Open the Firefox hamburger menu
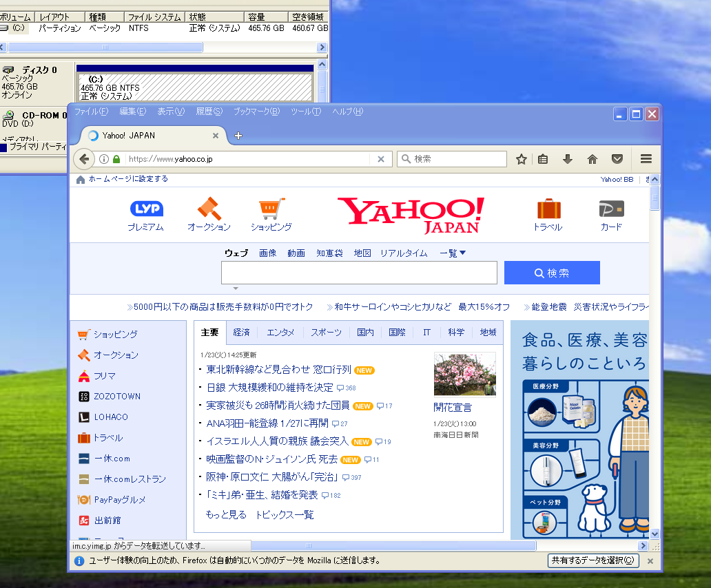 click(646, 159)
